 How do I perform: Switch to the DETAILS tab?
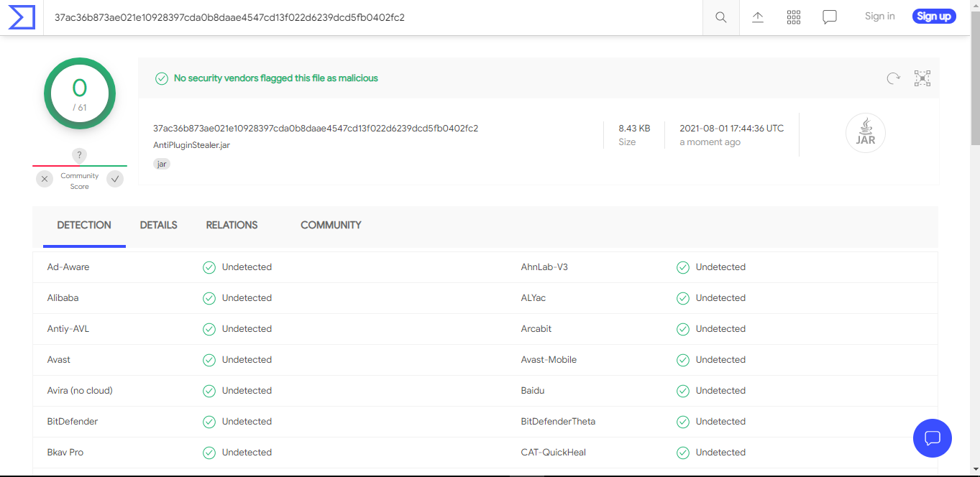[159, 225]
